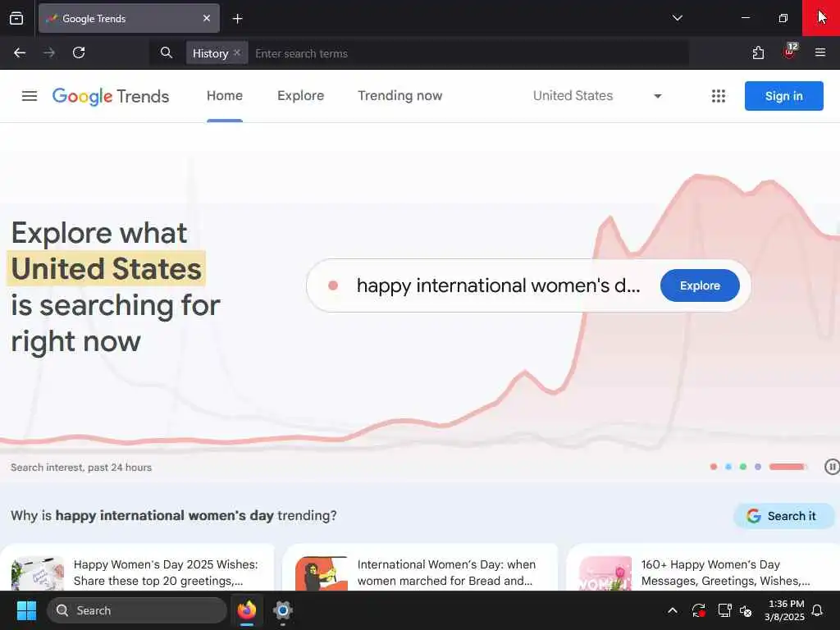The image size is (840, 630).
Task: Click the active red carousel progress bar
Action: pos(788,467)
